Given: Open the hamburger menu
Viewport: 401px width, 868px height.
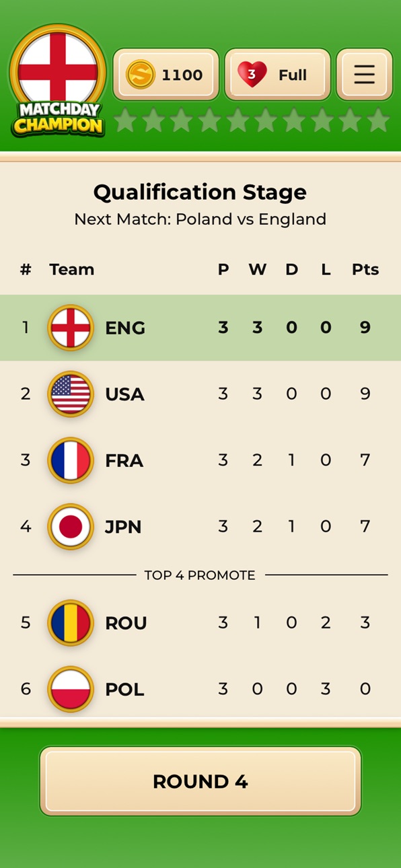Looking at the screenshot, I should [x=364, y=74].
